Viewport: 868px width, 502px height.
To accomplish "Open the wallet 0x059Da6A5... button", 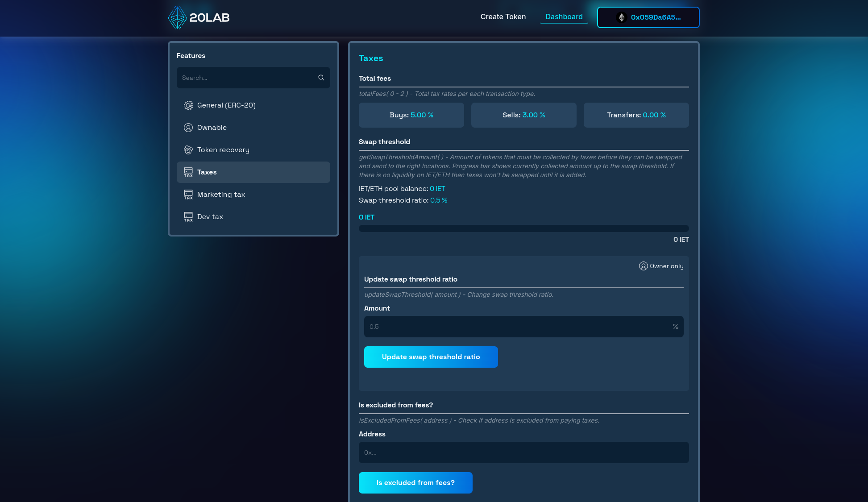I will [x=648, y=17].
